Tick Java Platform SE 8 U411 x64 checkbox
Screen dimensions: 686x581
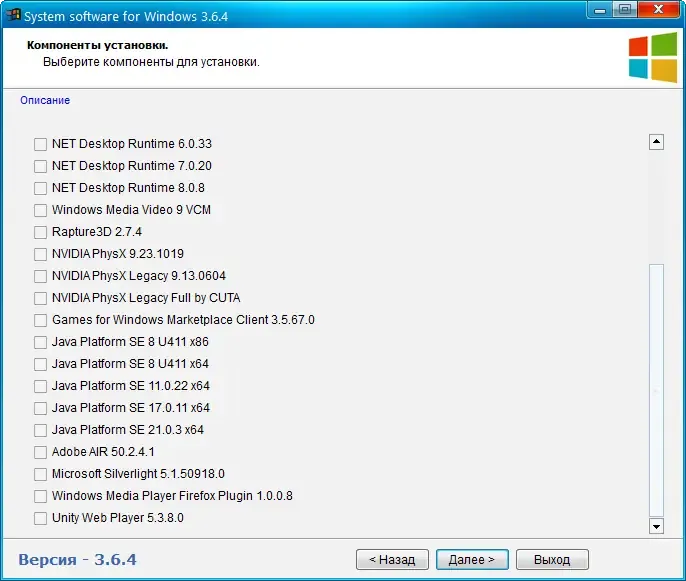coord(40,364)
